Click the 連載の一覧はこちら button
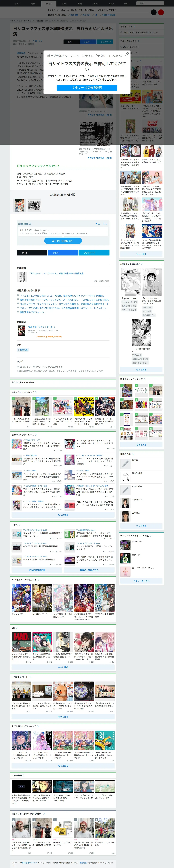The width and height of the screenshot is (174, 868). tap(89, 570)
